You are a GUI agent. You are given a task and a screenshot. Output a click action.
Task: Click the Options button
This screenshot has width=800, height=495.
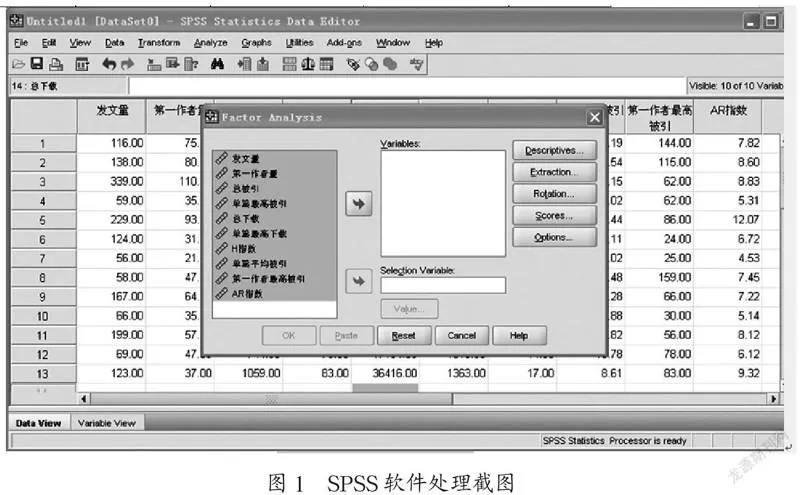point(554,237)
